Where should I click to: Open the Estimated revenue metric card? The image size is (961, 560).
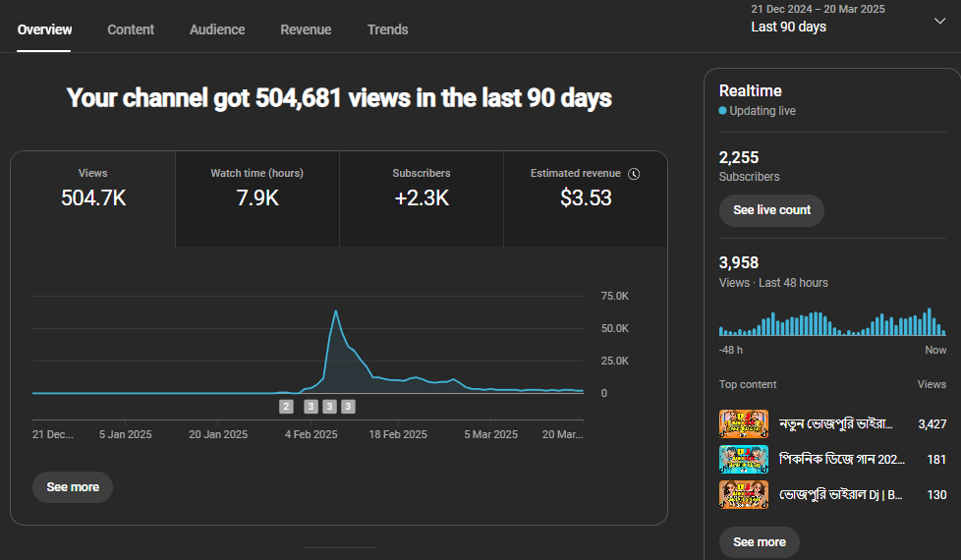point(586,197)
